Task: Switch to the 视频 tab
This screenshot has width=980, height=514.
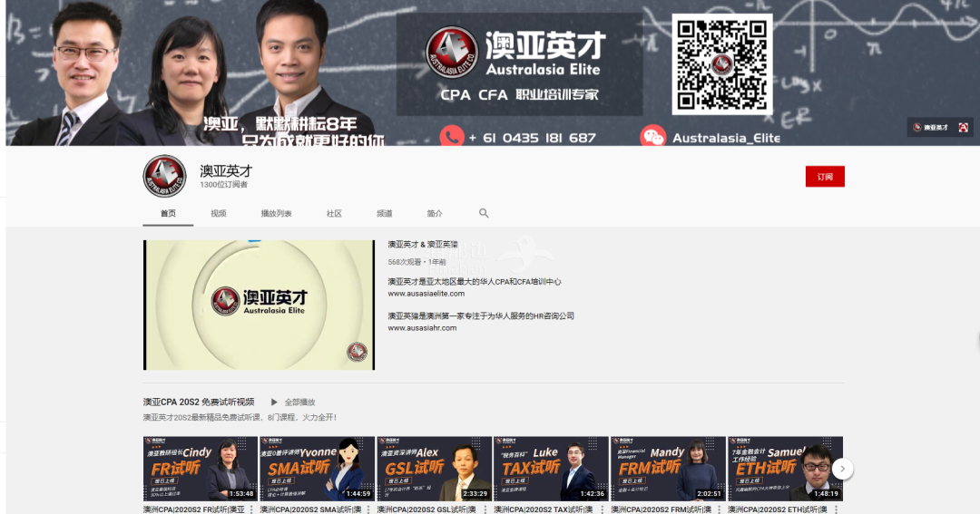Action: tap(218, 214)
